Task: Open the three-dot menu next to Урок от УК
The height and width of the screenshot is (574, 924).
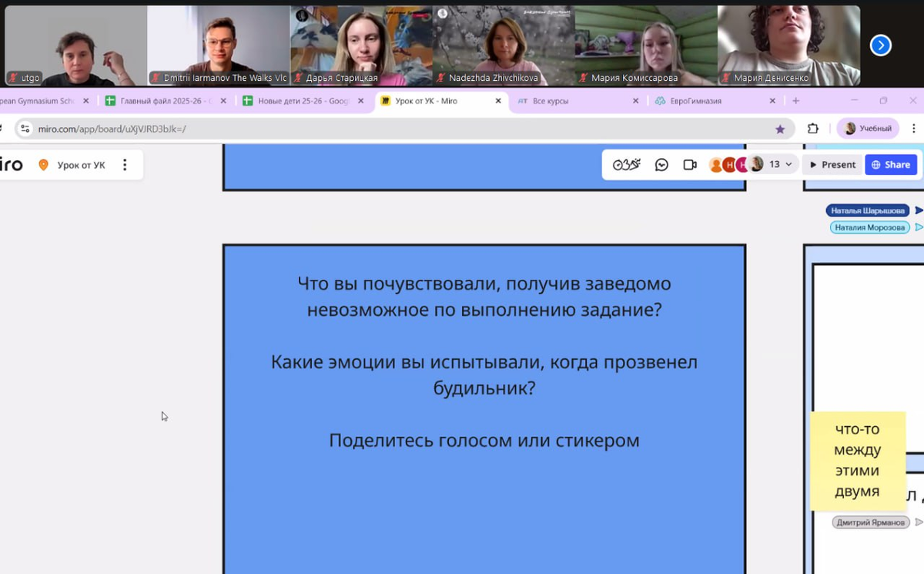Action: click(x=125, y=164)
